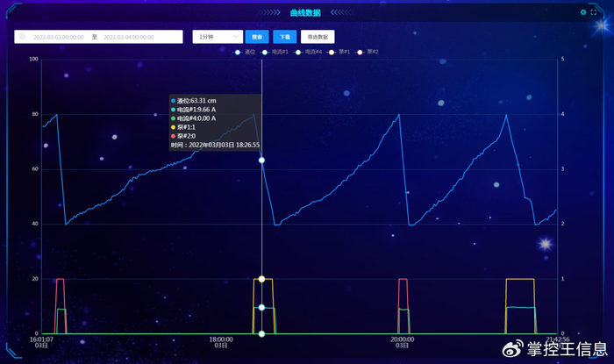Toggle fullscreen mode with the expand icon
The image size is (614, 364).
[594, 12]
